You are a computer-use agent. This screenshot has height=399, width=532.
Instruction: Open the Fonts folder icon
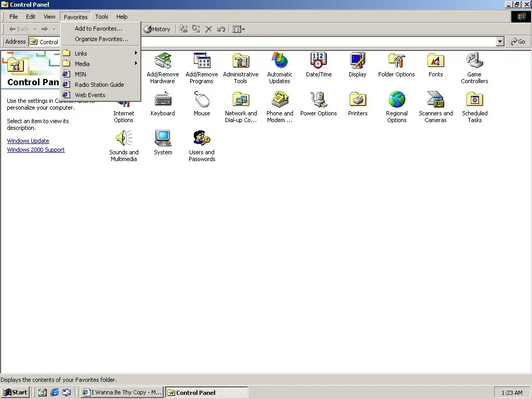pyautogui.click(x=436, y=65)
